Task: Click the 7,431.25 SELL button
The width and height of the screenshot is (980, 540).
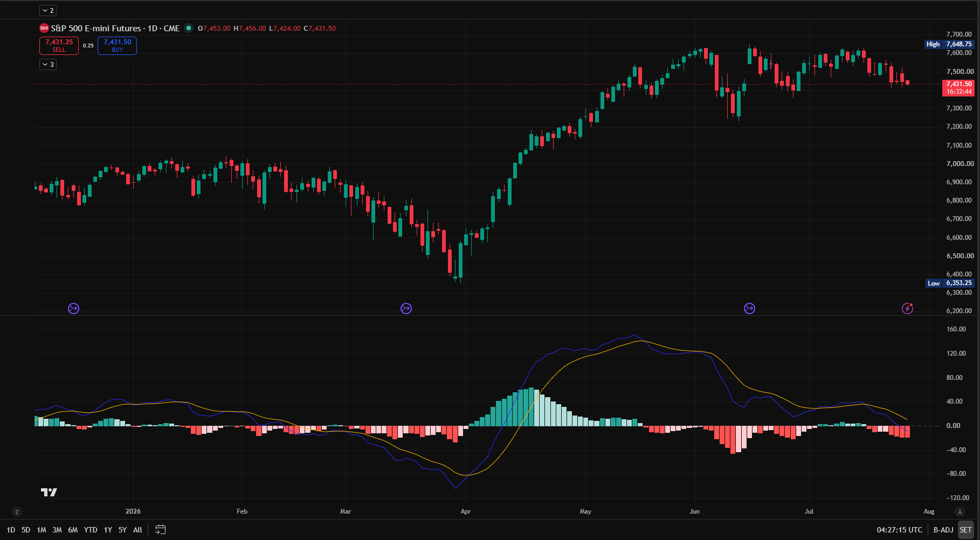Action: (x=59, y=46)
